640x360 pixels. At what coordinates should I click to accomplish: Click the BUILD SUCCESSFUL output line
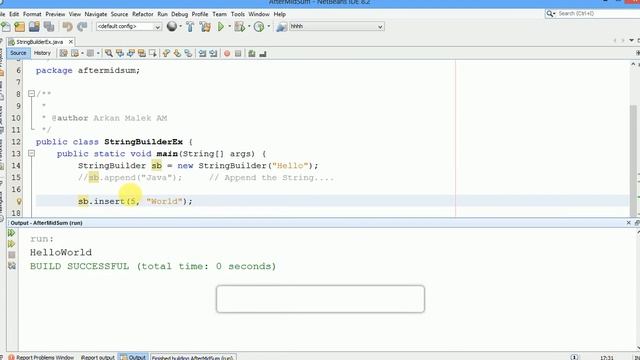pos(153,266)
